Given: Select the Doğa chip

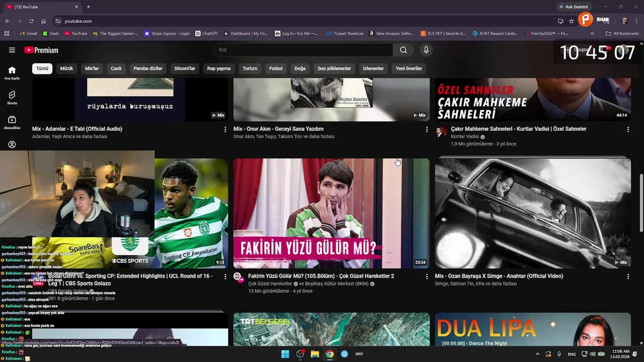Looking at the screenshot, I should click(300, 68).
